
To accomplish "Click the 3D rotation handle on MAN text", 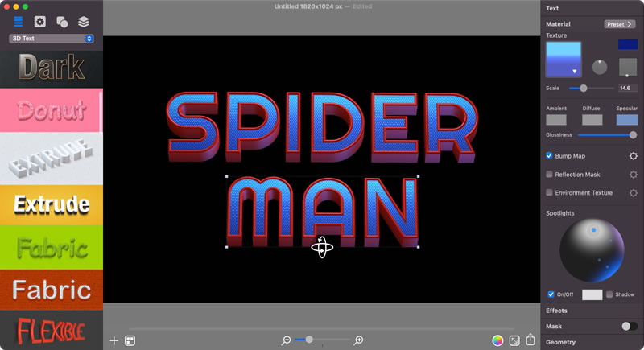I will (322, 248).
